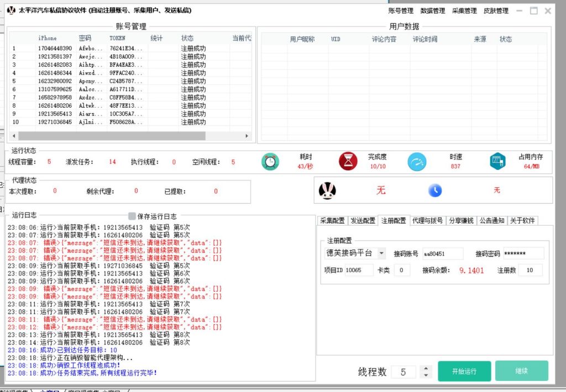Click the small blue clock icon beside 无

(434, 190)
